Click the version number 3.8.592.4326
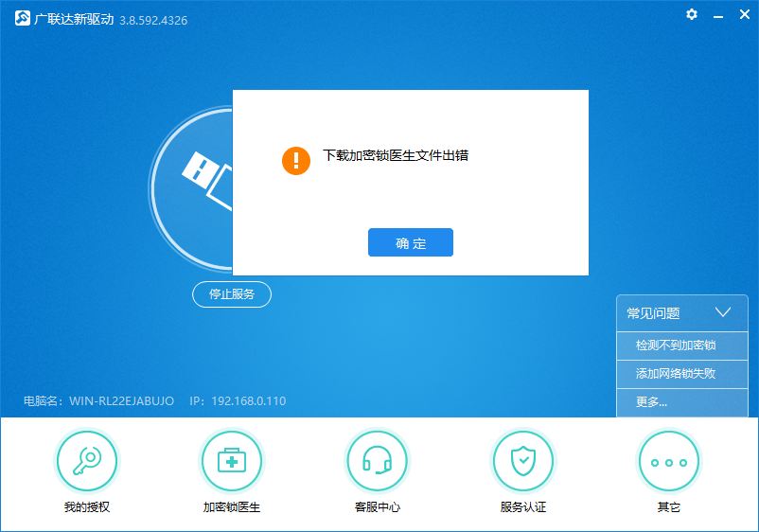 tap(153, 20)
